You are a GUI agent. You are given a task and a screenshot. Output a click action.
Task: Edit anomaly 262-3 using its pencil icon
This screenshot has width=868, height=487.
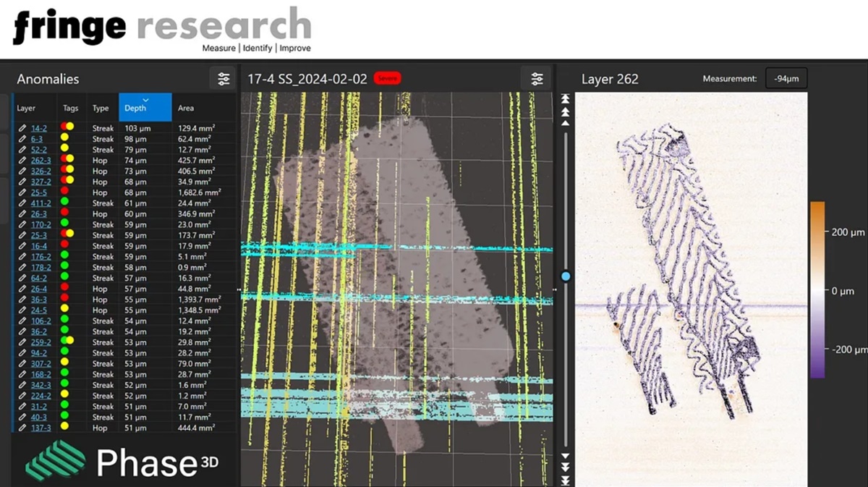click(22, 161)
